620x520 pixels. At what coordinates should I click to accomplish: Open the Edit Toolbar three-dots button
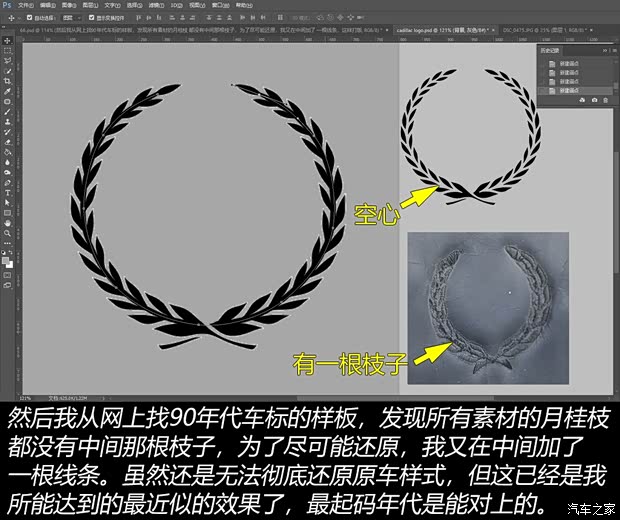(8, 243)
